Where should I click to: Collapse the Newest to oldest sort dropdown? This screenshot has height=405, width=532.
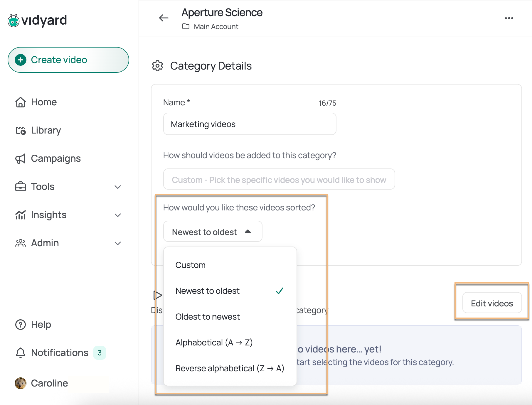pyautogui.click(x=213, y=232)
